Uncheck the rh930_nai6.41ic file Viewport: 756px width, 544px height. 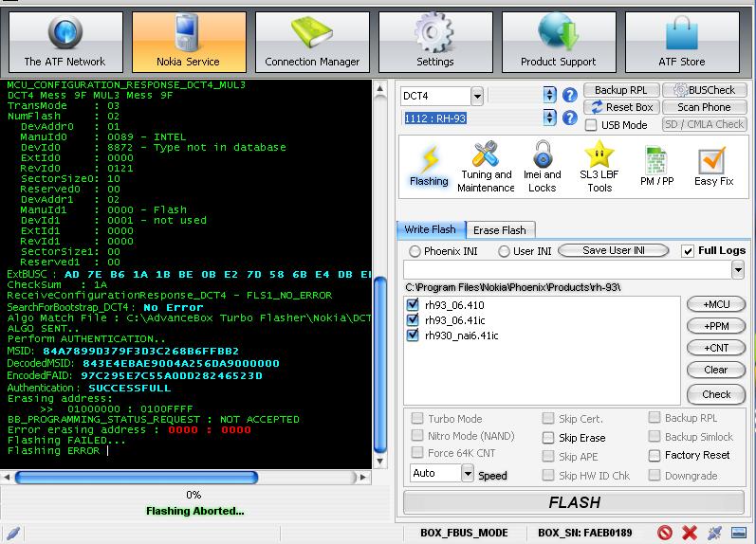coord(413,335)
